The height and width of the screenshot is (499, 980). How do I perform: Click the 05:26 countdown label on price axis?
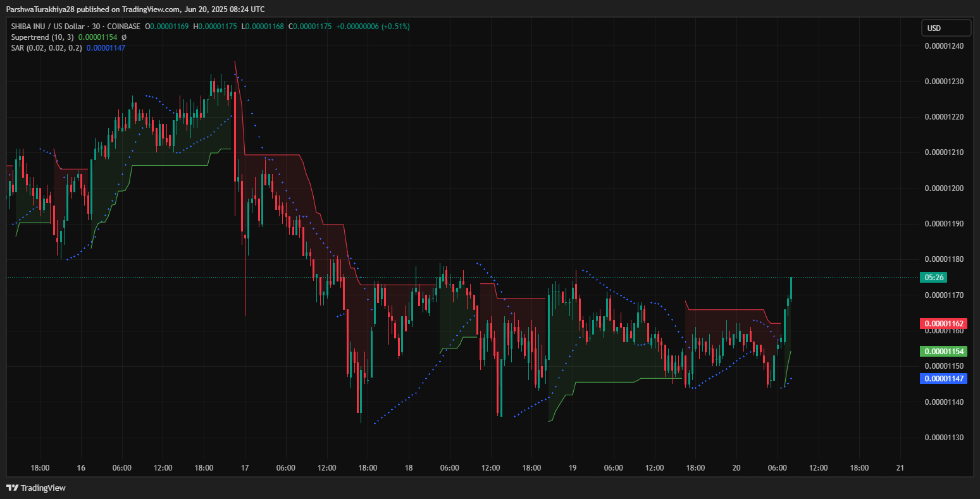933,278
